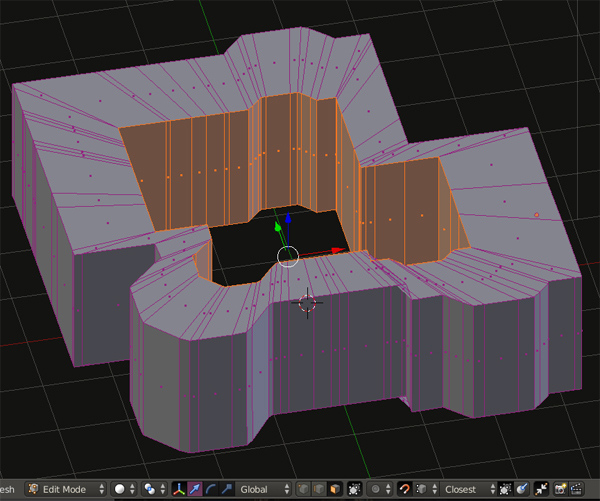Click the auto merge arrows icon
Screen dimensions: 600x501
[x=542, y=490]
